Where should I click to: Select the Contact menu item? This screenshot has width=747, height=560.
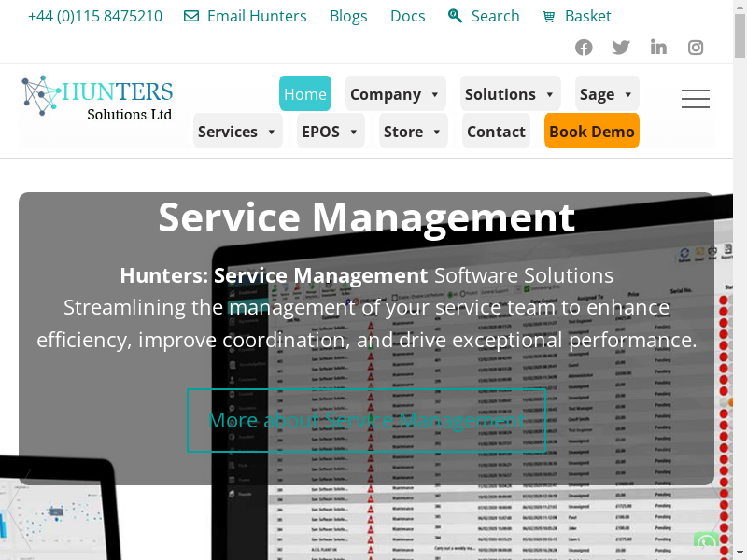(x=496, y=132)
